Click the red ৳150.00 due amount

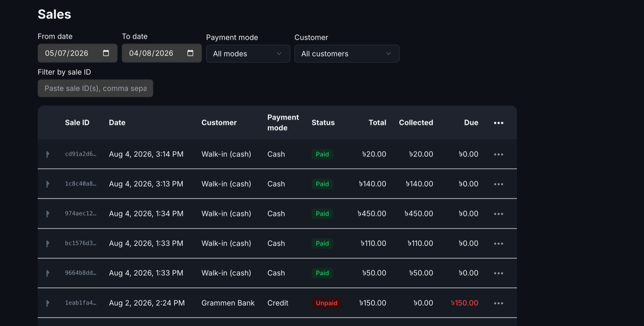[x=464, y=303]
